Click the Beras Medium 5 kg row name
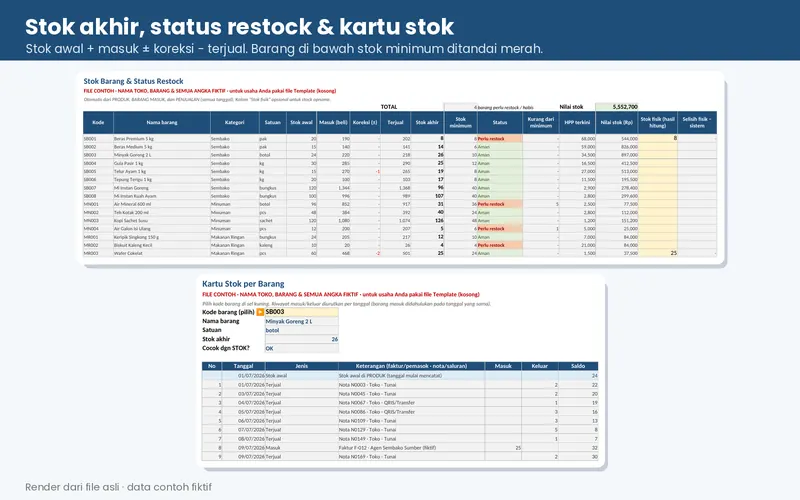800x500 pixels. coord(133,147)
